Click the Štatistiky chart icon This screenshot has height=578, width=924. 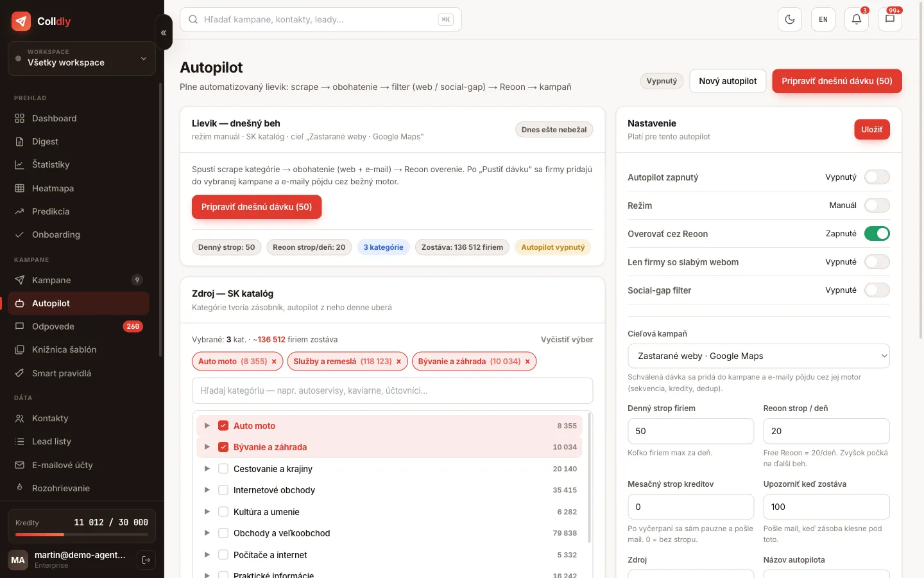20,164
